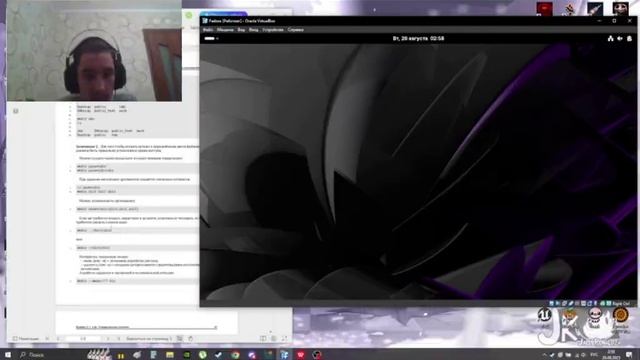The height and width of the screenshot is (360, 640).
Task: Open the green round phone taskbar icon
Action: coord(202,355)
